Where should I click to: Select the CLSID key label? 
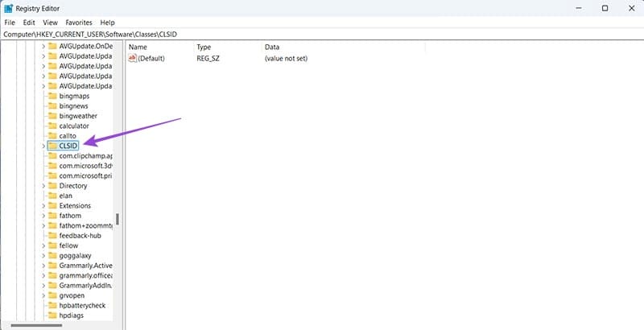(x=68, y=146)
